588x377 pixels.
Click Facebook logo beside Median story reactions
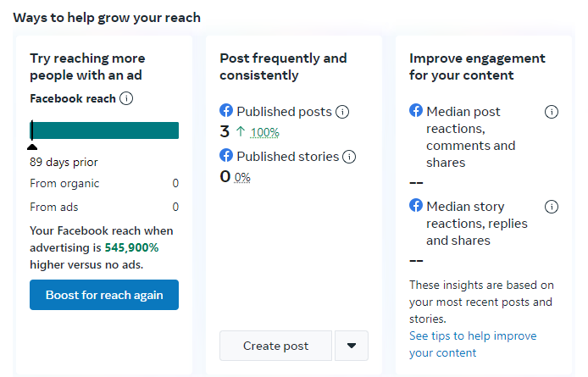point(416,206)
